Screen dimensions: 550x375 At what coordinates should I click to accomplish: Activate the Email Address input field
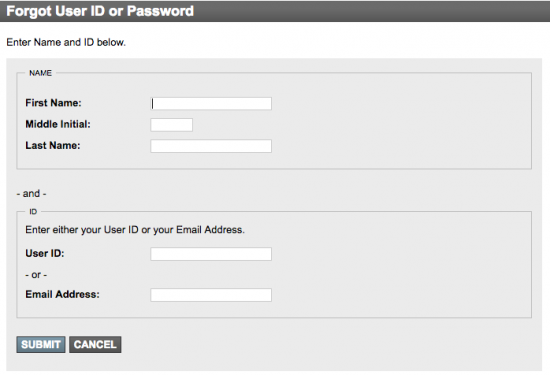coord(211,295)
